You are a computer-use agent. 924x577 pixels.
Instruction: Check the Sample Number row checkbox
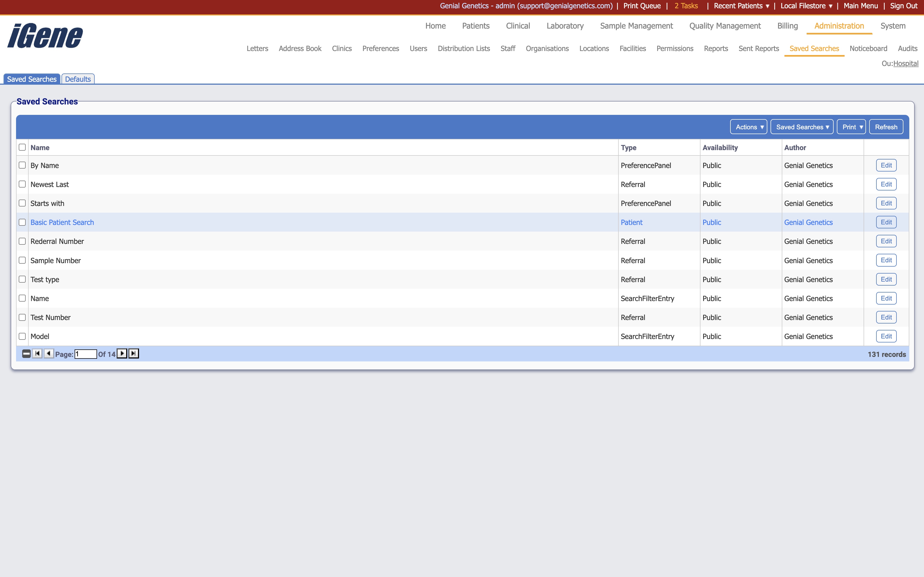[x=22, y=260]
